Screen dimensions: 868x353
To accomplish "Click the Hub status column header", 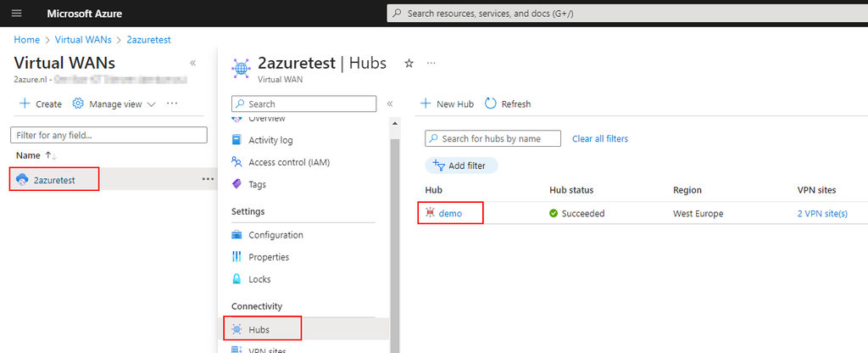I will [x=571, y=190].
